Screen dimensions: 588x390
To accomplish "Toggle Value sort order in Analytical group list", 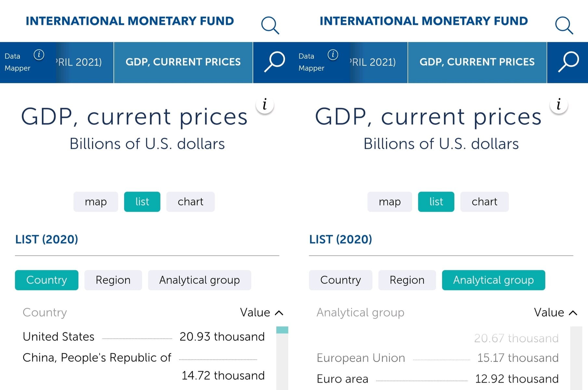I will click(x=555, y=312).
